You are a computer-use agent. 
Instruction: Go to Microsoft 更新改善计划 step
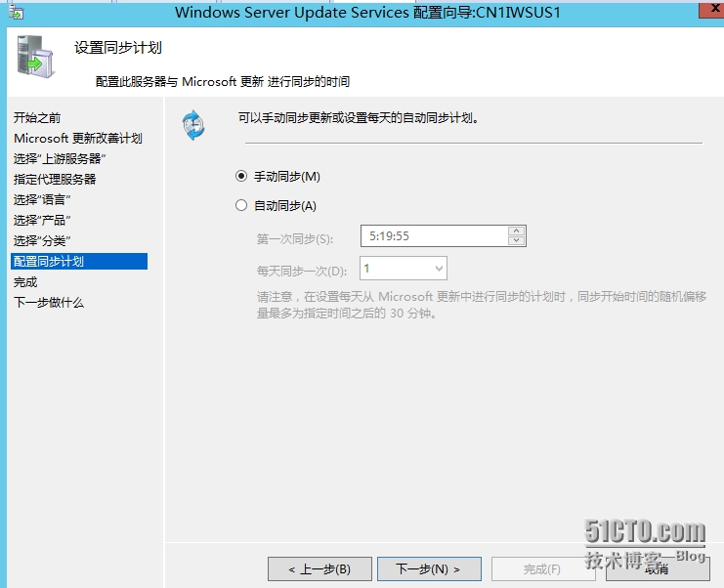[77, 138]
